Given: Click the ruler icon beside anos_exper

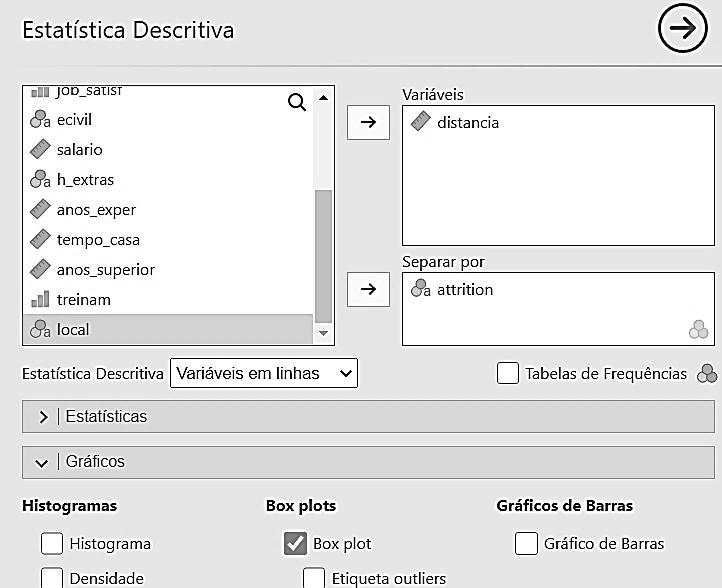Looking at the screenshot, I should 40,210.
